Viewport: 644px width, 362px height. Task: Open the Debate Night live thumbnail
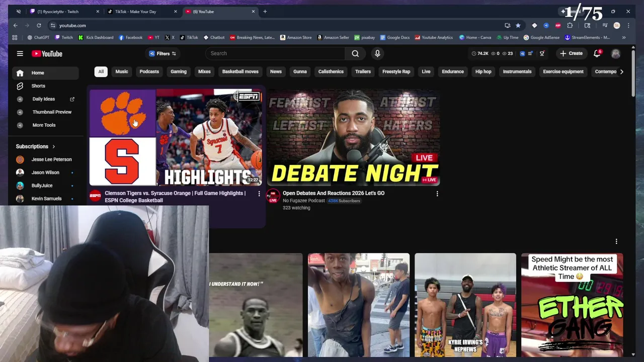354,137
